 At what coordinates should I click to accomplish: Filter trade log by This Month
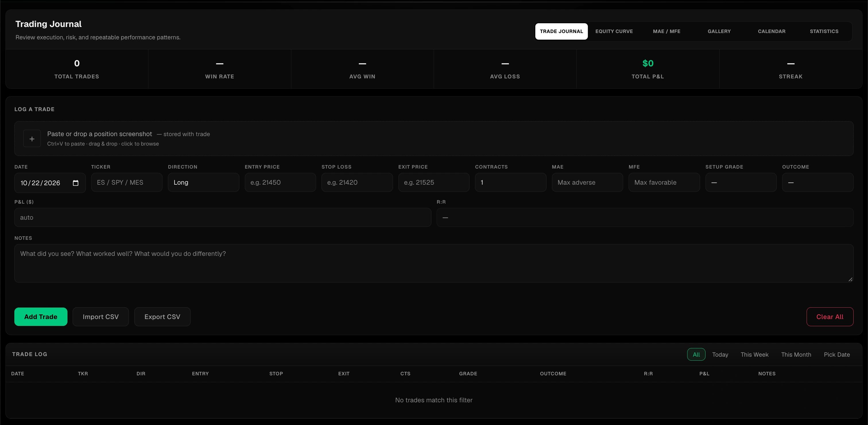tap(796, 355)
